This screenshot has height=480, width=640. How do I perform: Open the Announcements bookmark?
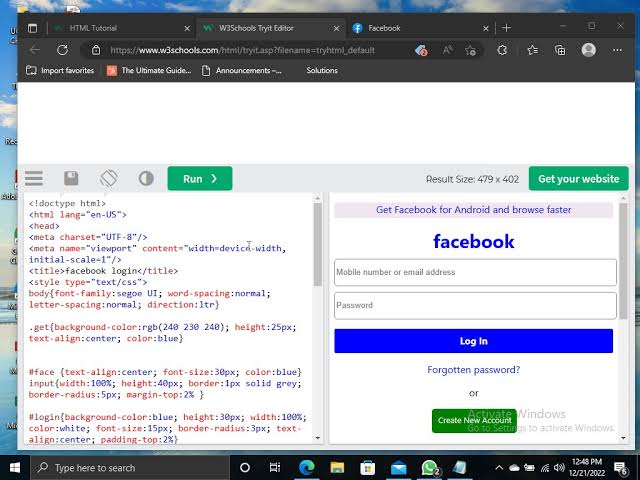pyautogui.click(x=242, y=70)
